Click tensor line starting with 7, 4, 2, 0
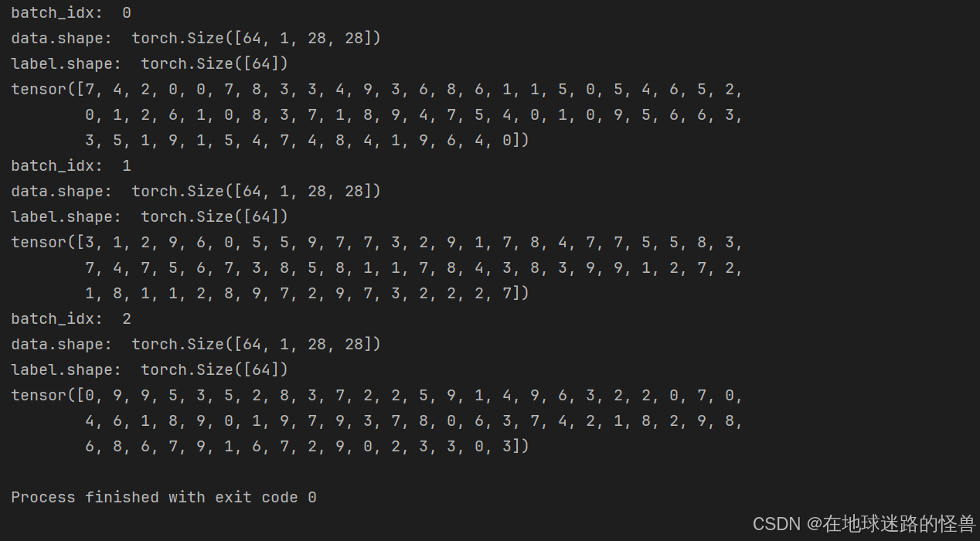 (377, 90)
